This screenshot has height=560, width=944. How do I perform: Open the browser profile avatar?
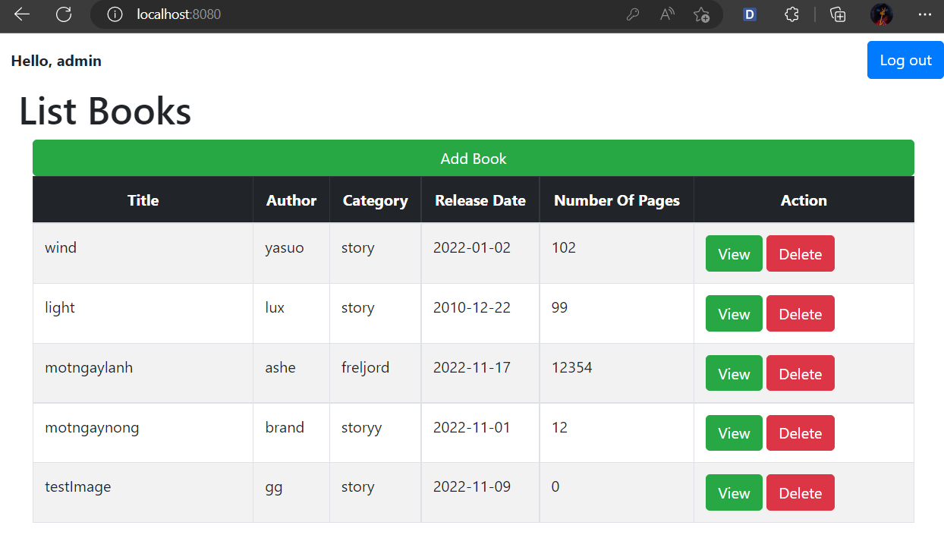pyautogui.click(x=881, y=14)
